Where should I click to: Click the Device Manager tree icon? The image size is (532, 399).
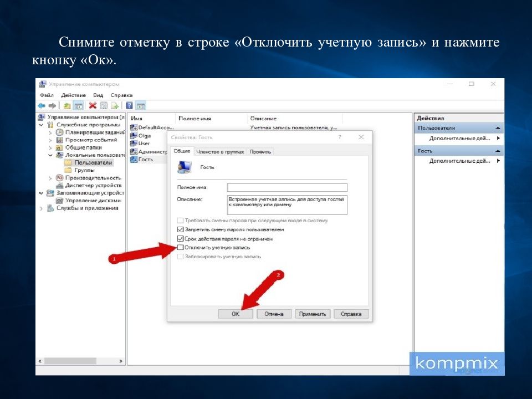pyautogui.click(x=60, y=185)
